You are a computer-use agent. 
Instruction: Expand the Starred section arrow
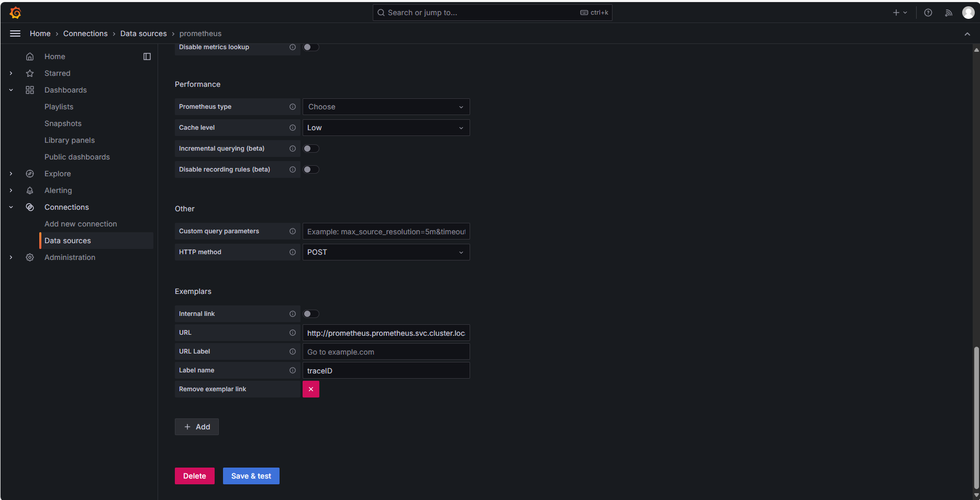coord(11,73)
